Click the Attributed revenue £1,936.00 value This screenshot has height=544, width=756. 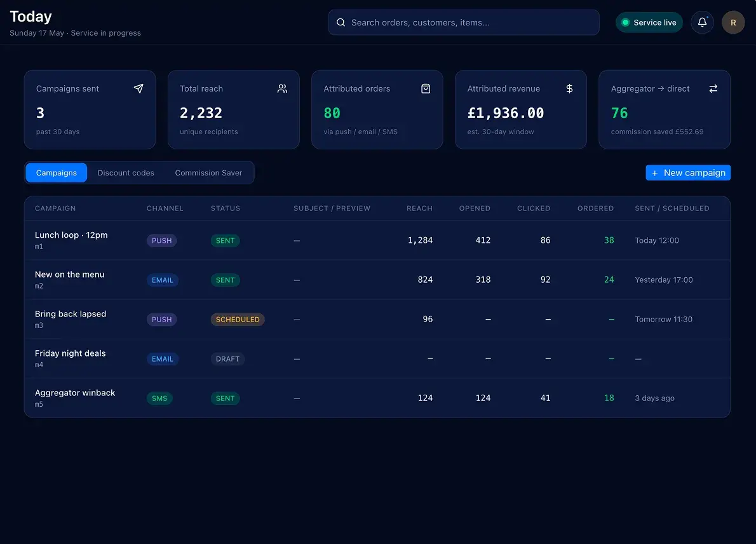pos(505,113)
